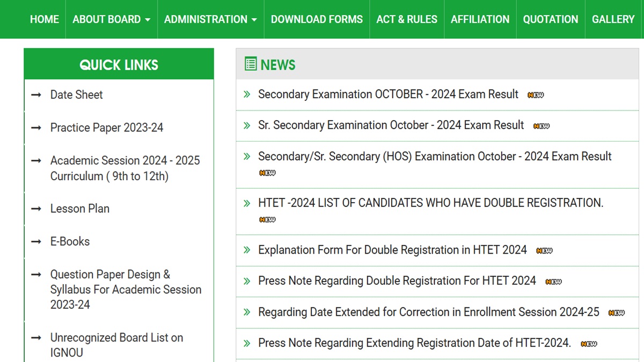This screenshot has width=644, height=362.
Task: Open ACT & RULES menu item
Action: coord(407,19)
